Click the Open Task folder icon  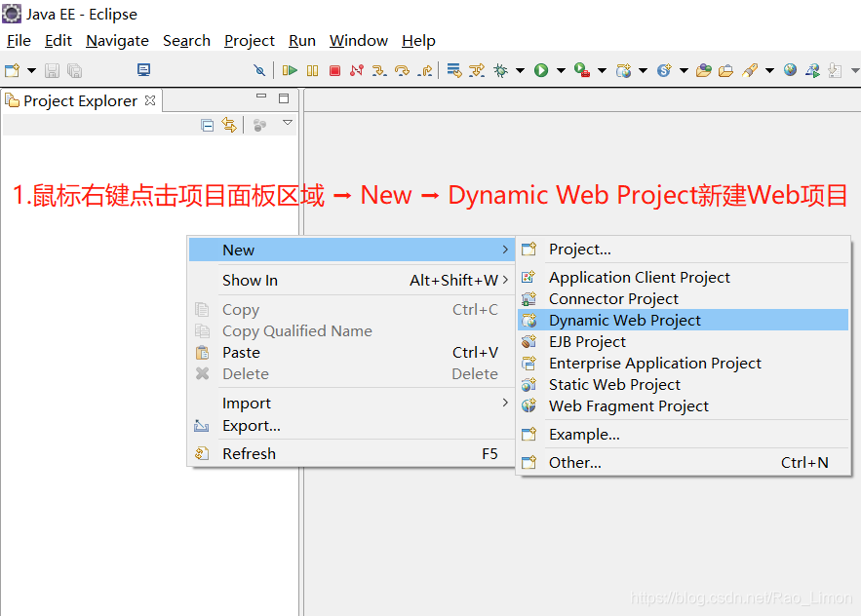[x=725, y=70]
